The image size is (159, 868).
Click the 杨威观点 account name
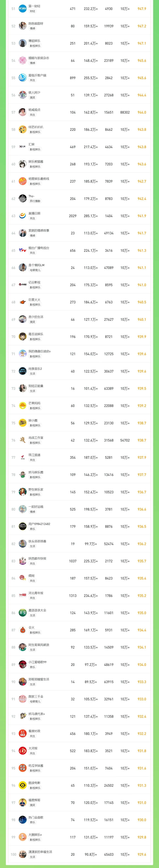(34, 110)
